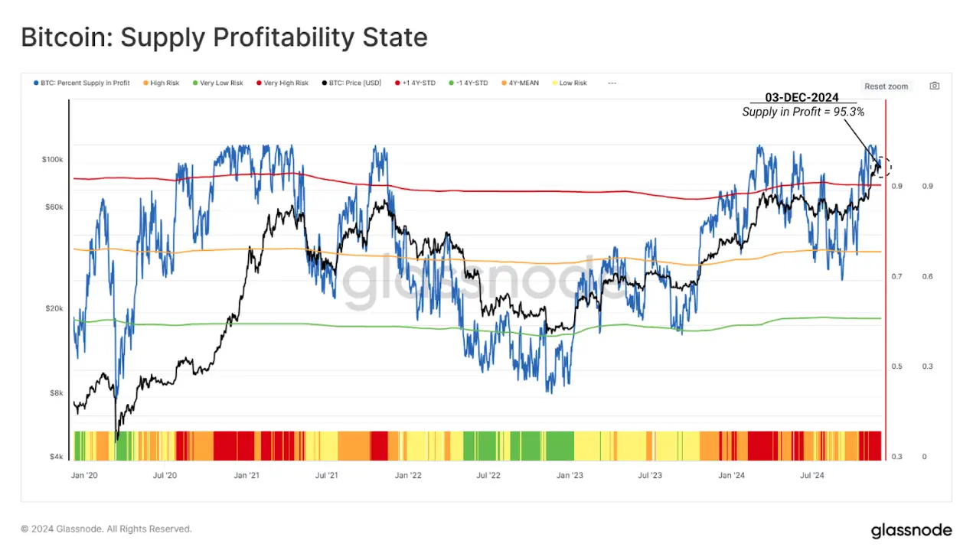Click the Jan '23 x-axis label
The image size is (973, 560).
pyautogui.click(x=569, y=475)
